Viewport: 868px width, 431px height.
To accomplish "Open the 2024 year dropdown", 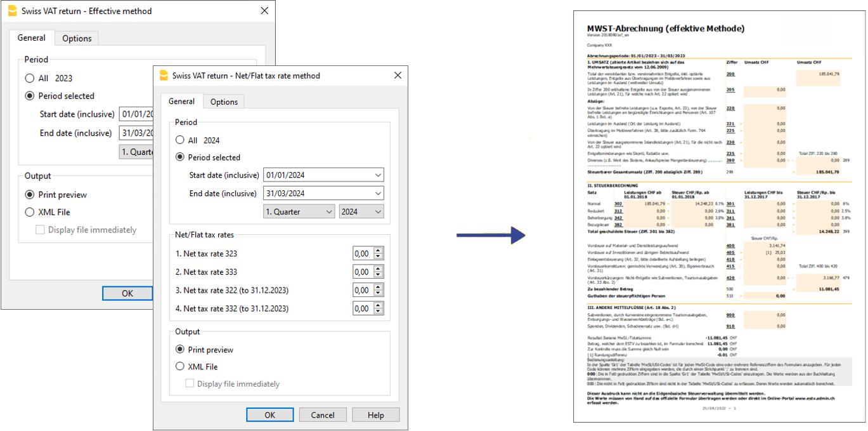I will pos(361,211).
